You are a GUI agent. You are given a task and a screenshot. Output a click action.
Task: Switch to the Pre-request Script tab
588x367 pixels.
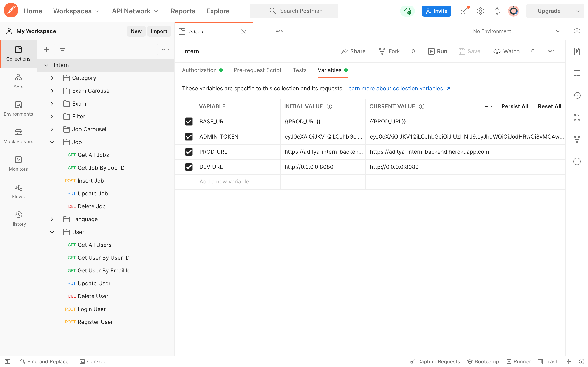pyautogui.click(x=257, y=70)
